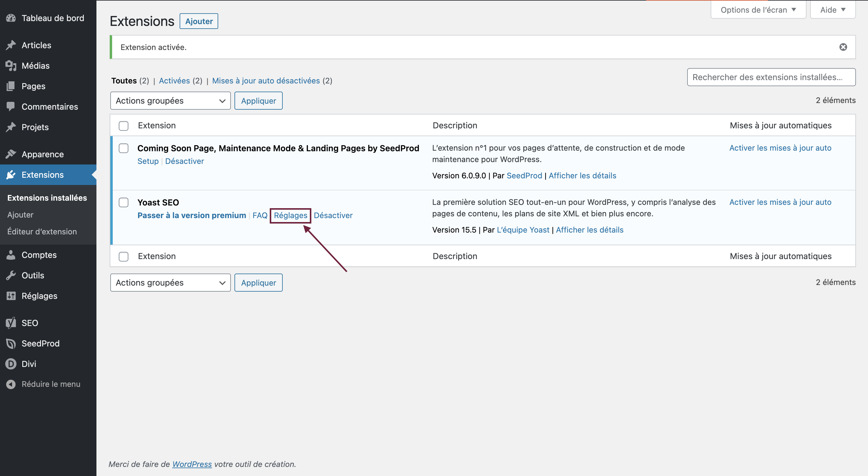Click the Comptes user icon
The width and height of the screenshot is (868, 476).
coord(11,255)
